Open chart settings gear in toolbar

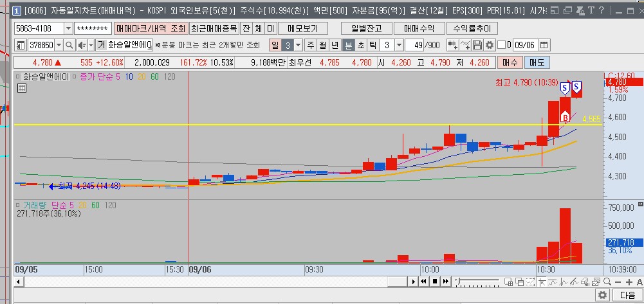pos(489,45)
